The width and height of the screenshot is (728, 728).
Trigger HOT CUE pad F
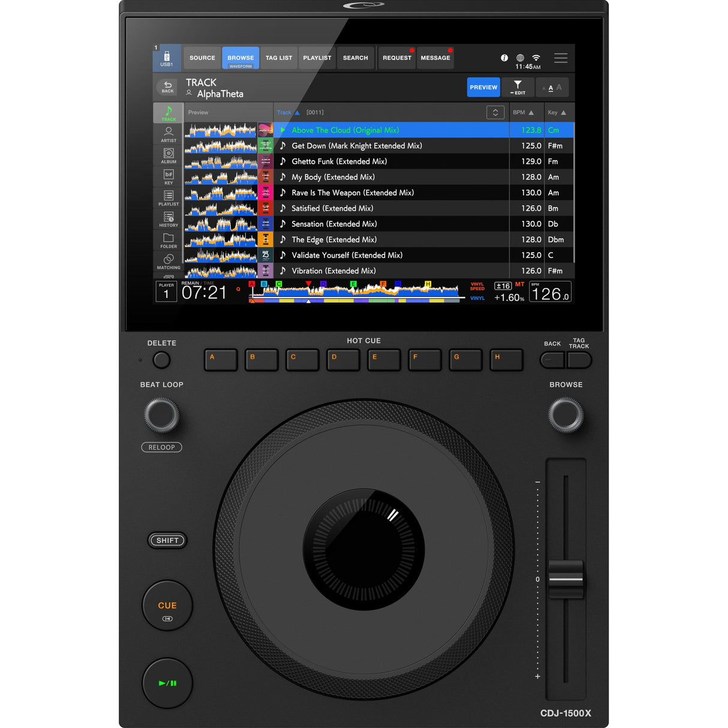425,360
